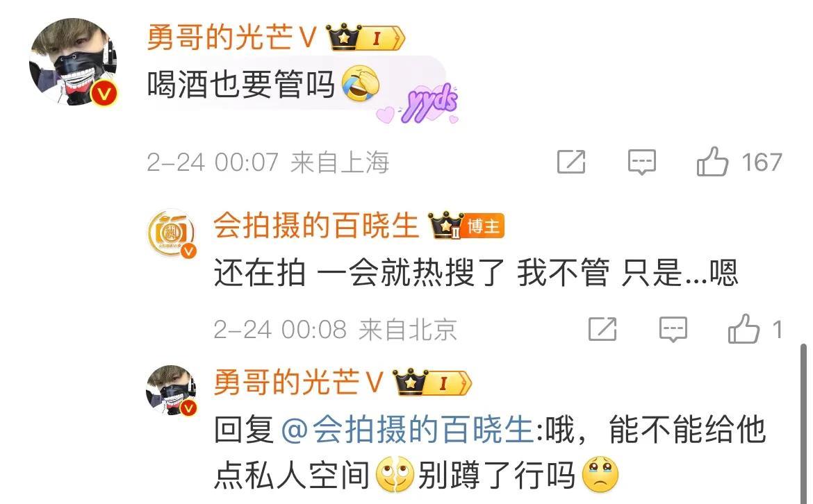Tap the blue @会拍摄的百晓生 mention
Viewport: 813px width, 504px height.
click(x=407, y=430)
